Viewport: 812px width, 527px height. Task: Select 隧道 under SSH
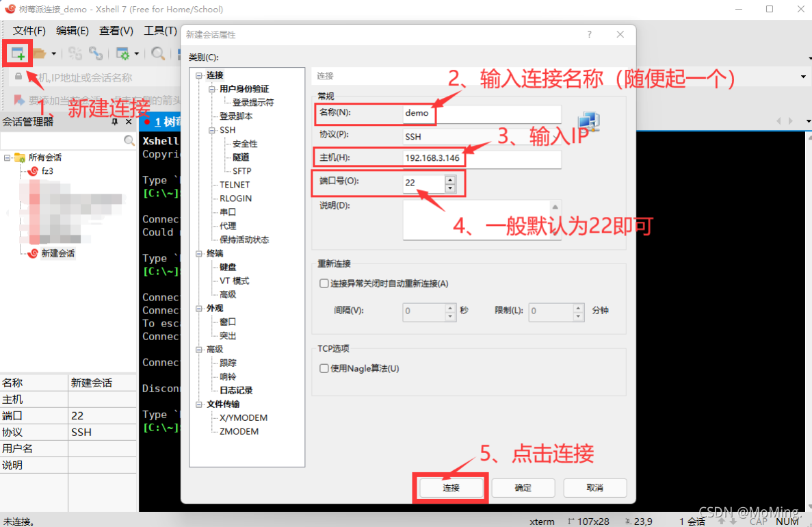click(241, 157)
